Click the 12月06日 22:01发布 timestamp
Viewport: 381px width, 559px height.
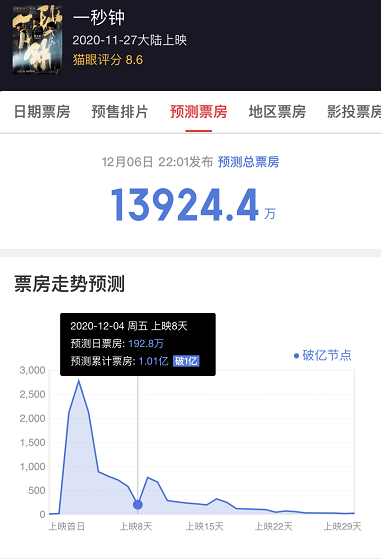coord(157,162)
